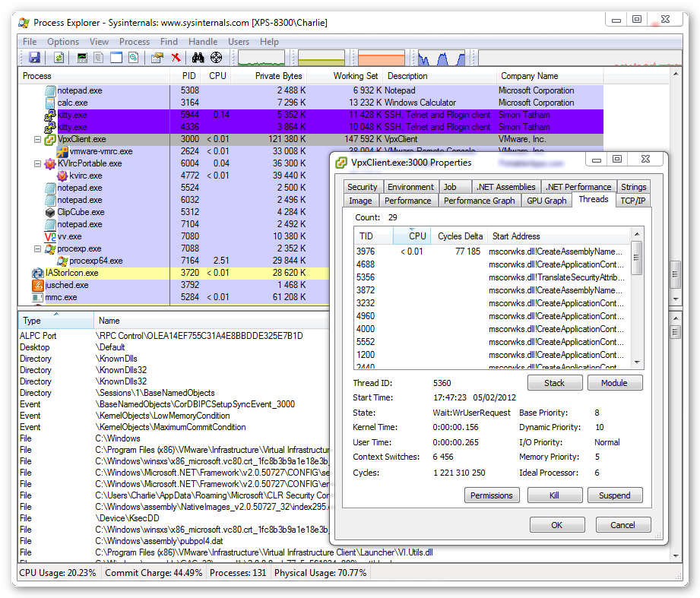Click the vmware-vmrc.exe process icon
Screen dimensions: 700x598
tap(62, 151)
